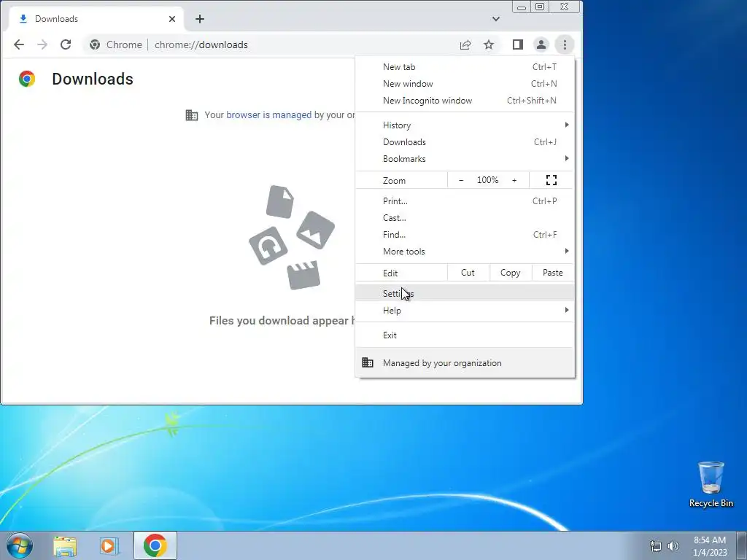This screenshot has width=747, height=560.
Task: Expand the History submenu
Action: (465, 125)
